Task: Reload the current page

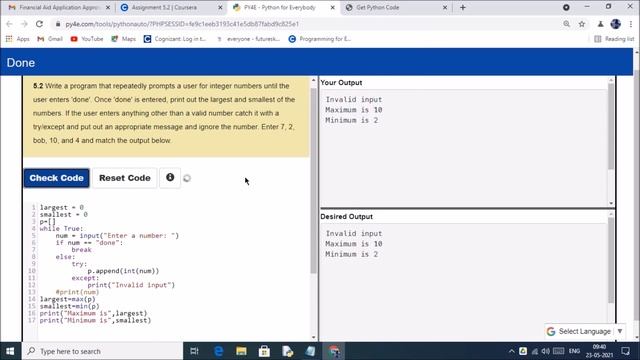Action: click(39, 24)
